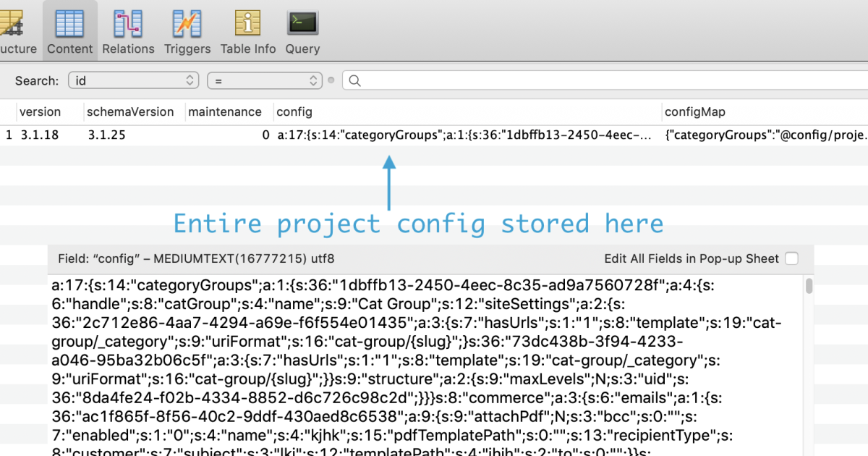Viewport: 868px width, 456px height.
Task: Click the maintenance column header
Action: point(224,111)
